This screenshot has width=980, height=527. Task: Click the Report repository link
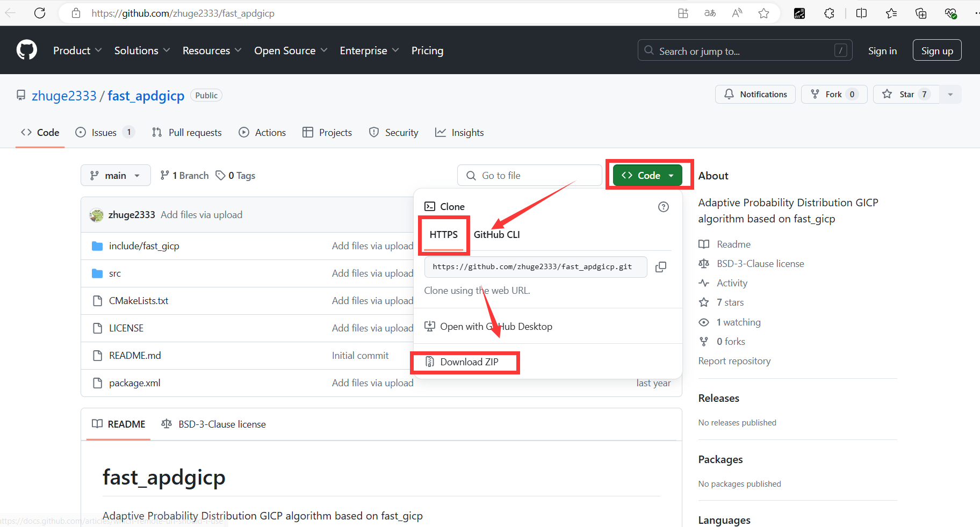point(734,361)
